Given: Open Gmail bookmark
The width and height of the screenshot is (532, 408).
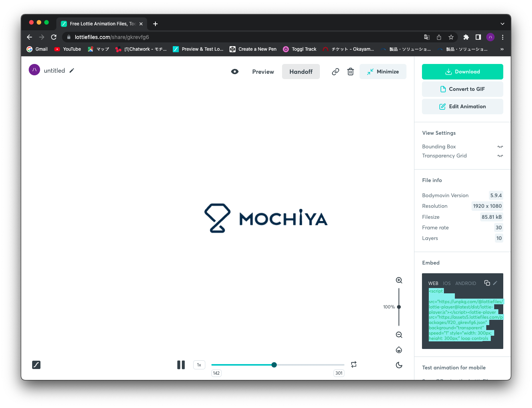Looking at the screenshot, I should (x=37, y=49).
